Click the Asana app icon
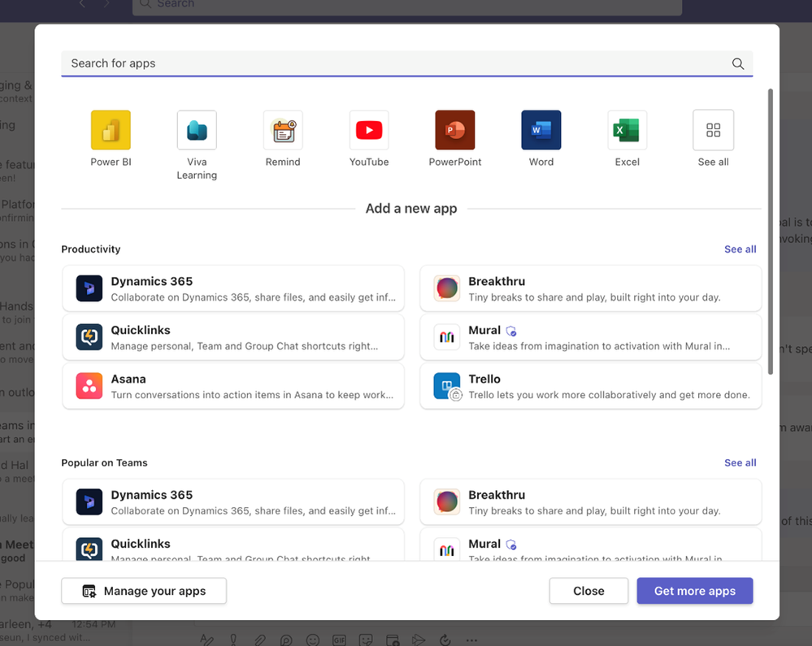The height and width of the screenshot is (646, 812). click(89, 386)
